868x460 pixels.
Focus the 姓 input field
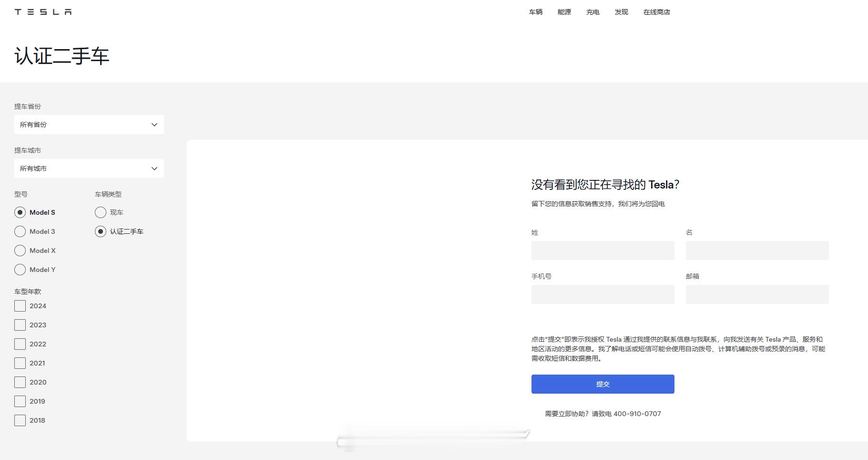tap(603, 251)
